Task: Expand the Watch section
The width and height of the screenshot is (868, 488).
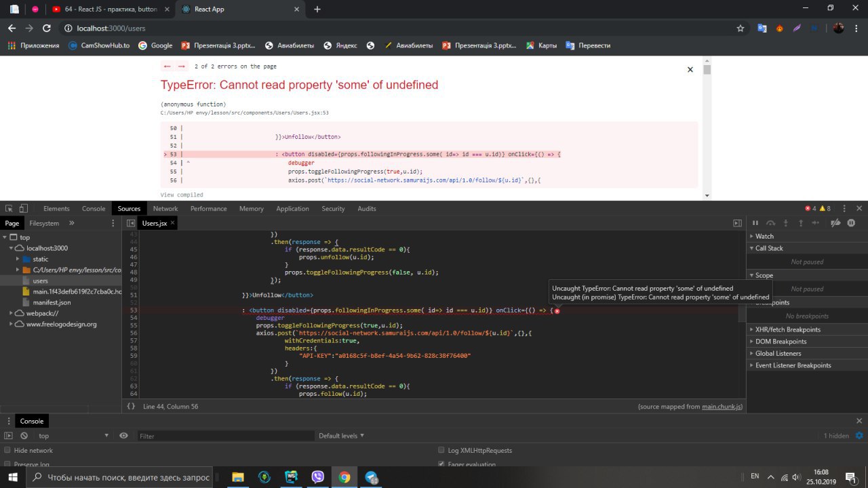Action: click(764, 236)
